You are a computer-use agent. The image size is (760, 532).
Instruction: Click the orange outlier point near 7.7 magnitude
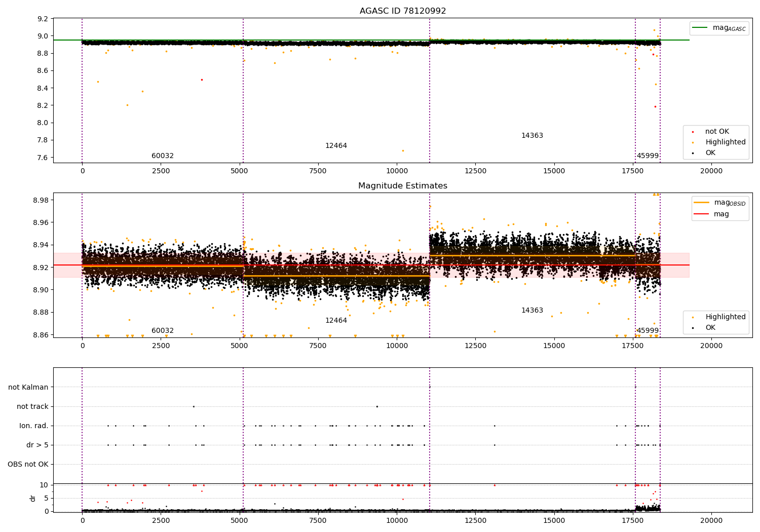click(x=403, y=150)
